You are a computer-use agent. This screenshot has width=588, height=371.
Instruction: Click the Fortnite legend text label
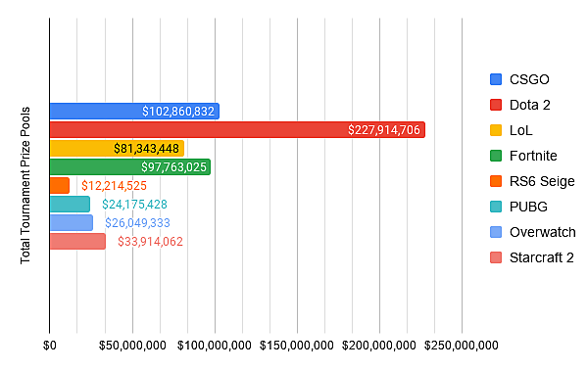[x=533, y=156]
